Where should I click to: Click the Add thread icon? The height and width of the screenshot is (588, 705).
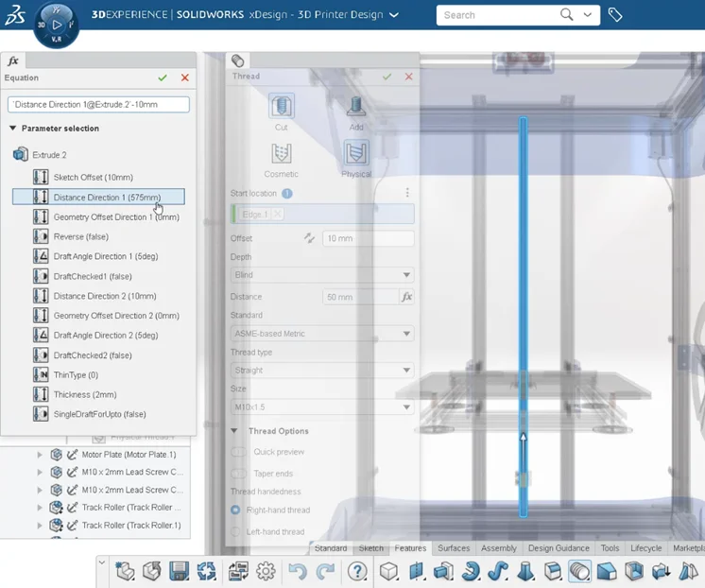click(356, 106)
